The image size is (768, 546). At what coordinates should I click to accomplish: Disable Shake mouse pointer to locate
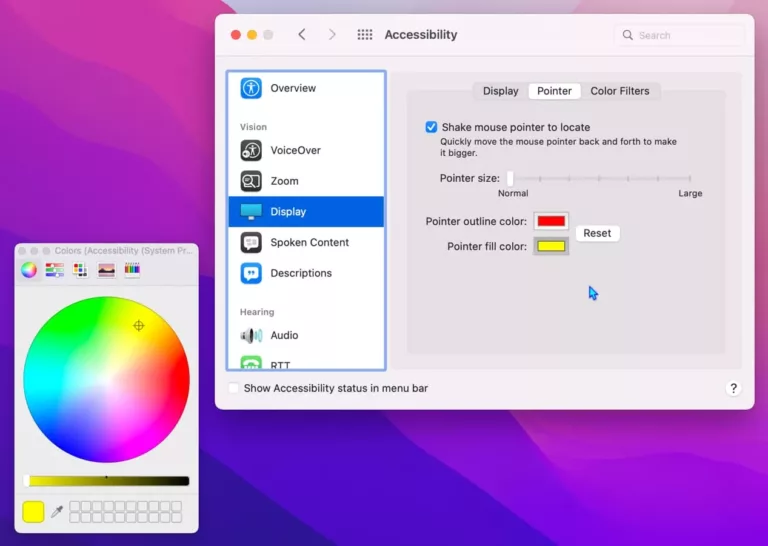click(431, 127)
